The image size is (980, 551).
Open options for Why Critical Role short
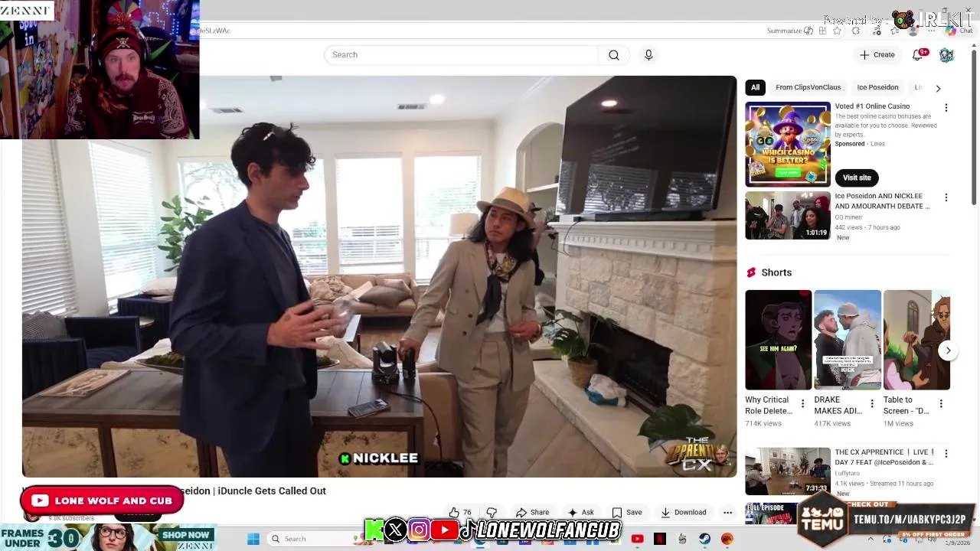(x=802, y=403)
